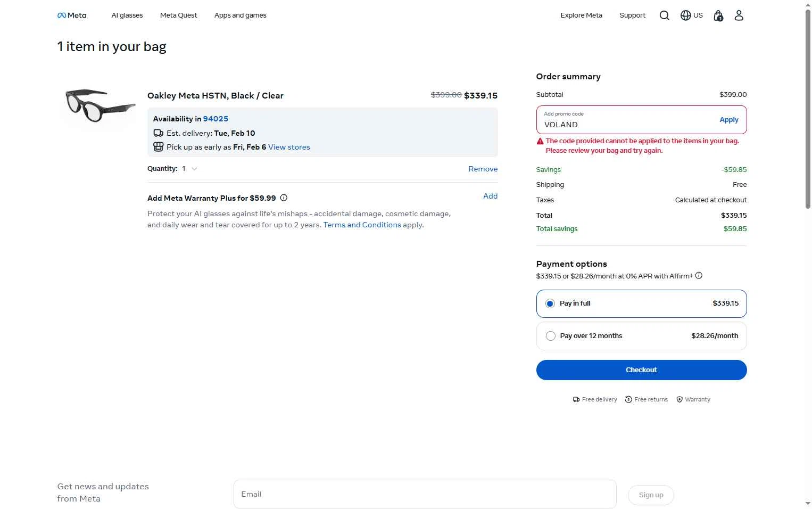The height and width of the screenshot is (509, 812).
Task: Click the View stores link
Action: (x=289, y=147)
